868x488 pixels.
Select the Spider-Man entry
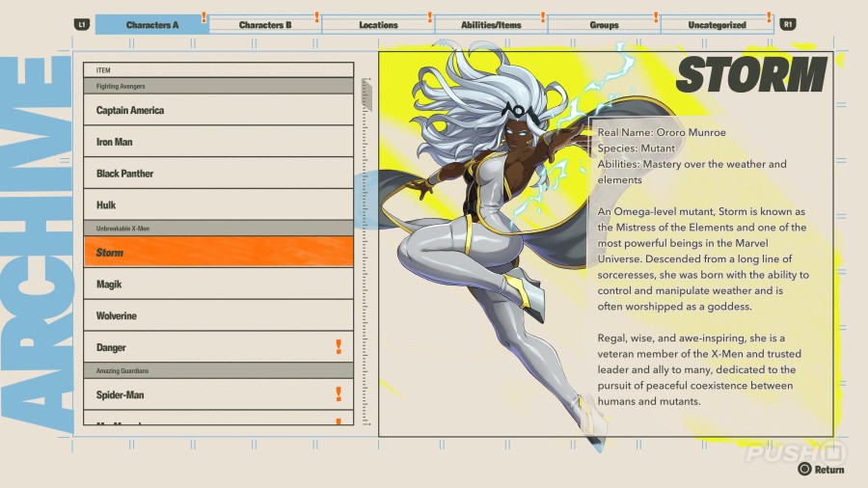[218, 394]
